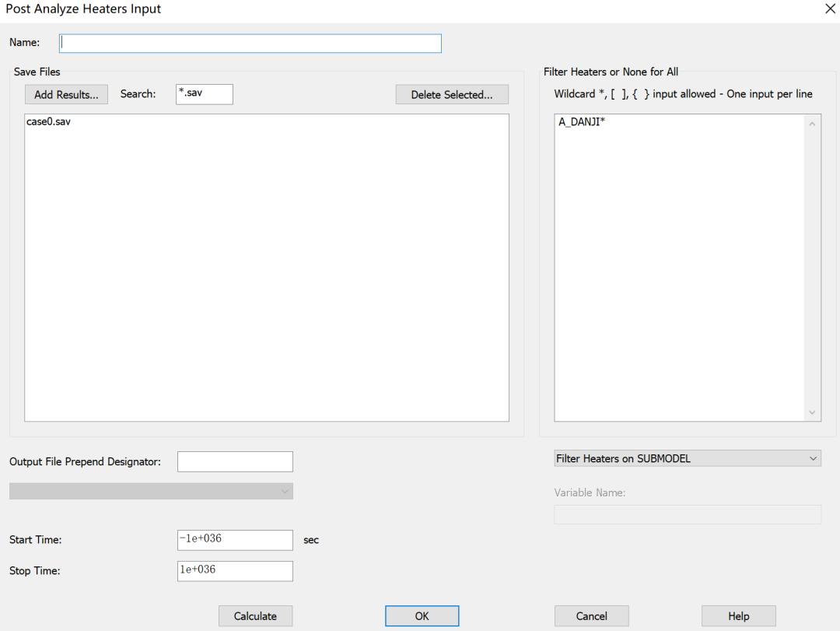Image resolution: width=840 pixels, height=631 pixels.
Task: Click the filter list scrollbar up arrow
Action: tap(813, 123)
